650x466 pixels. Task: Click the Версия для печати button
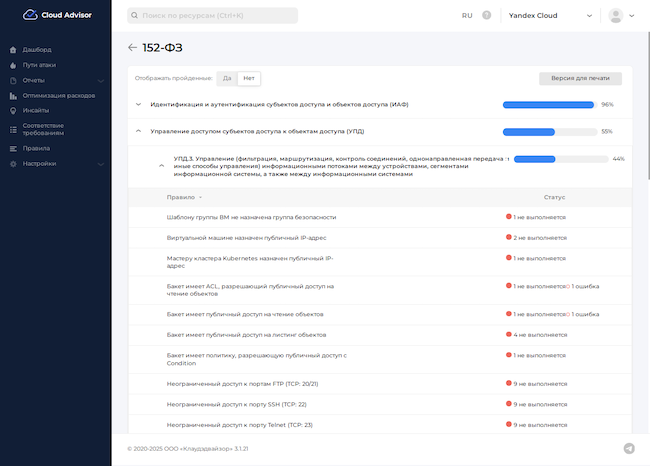(x=580, y=78)
